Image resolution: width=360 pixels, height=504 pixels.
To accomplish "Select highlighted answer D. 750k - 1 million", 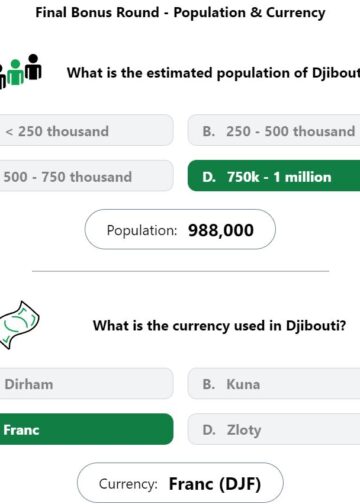I will tap(274, 176).
